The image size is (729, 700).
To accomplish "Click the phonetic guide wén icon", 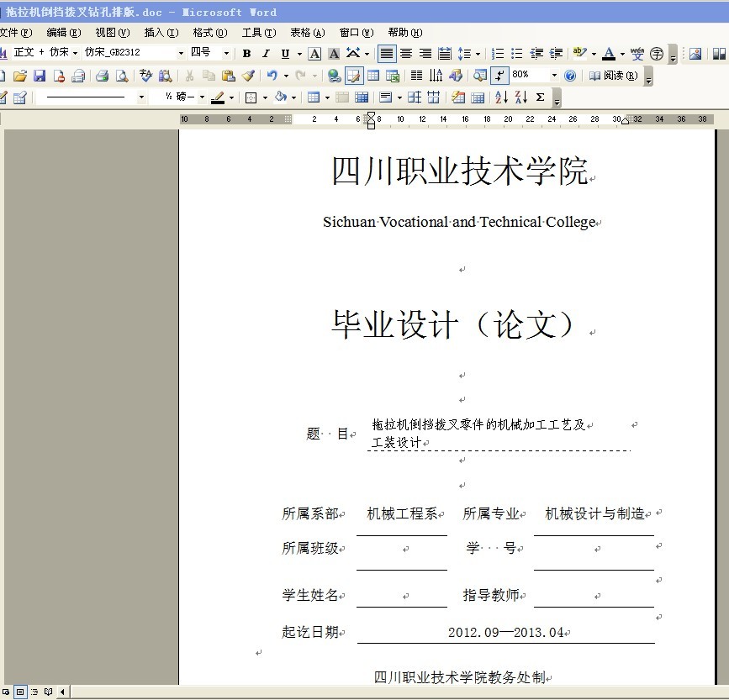I will click(x=637, y=54).
